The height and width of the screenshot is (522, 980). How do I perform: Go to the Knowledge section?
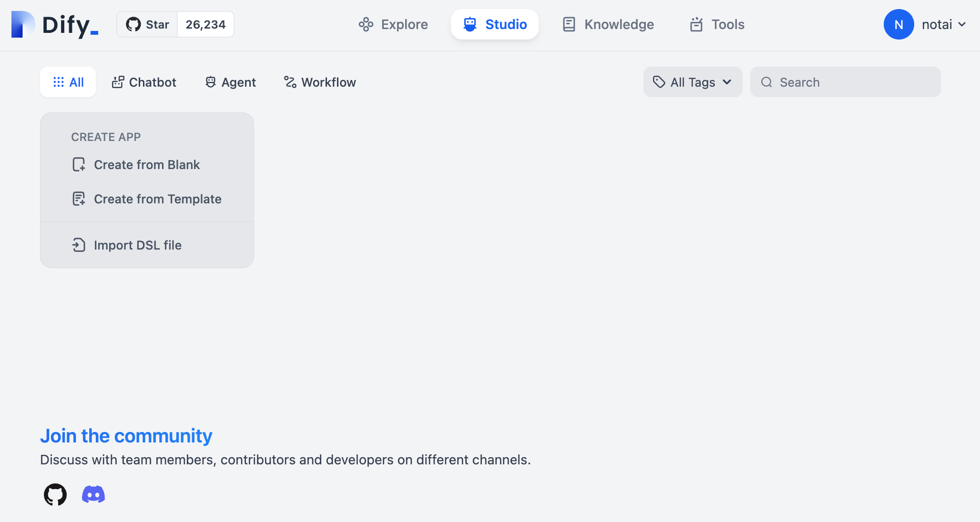[608, 24]
